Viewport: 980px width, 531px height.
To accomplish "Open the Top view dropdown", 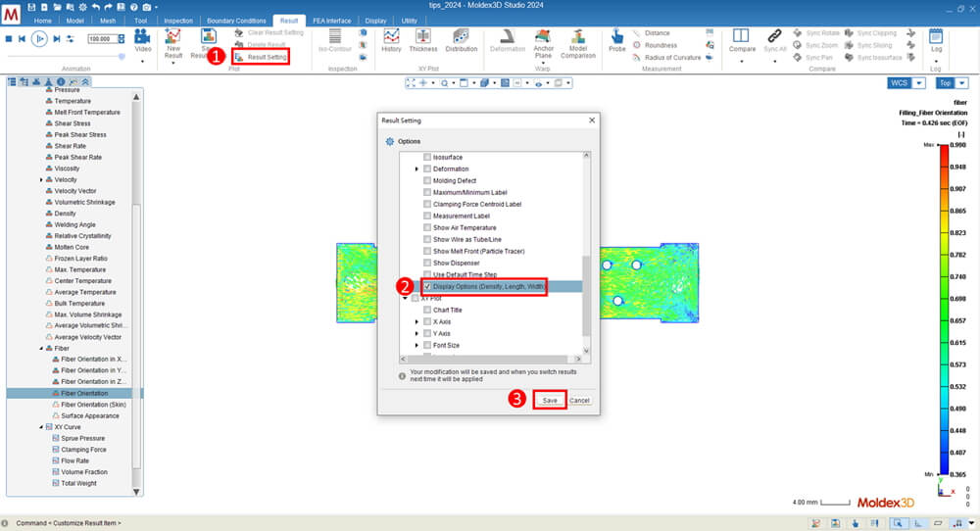I will click(962, 83).
